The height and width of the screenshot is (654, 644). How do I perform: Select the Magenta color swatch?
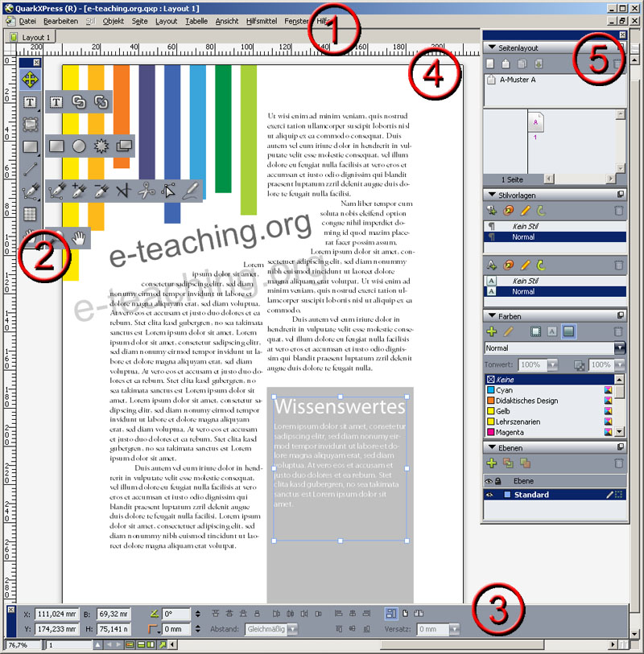549,432
